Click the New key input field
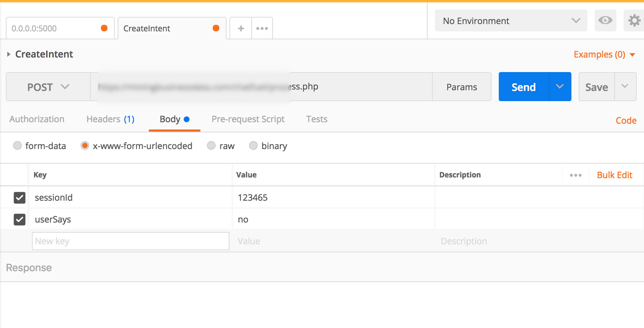Viewport: 644px width, 328px height. (x=130, y=241)
